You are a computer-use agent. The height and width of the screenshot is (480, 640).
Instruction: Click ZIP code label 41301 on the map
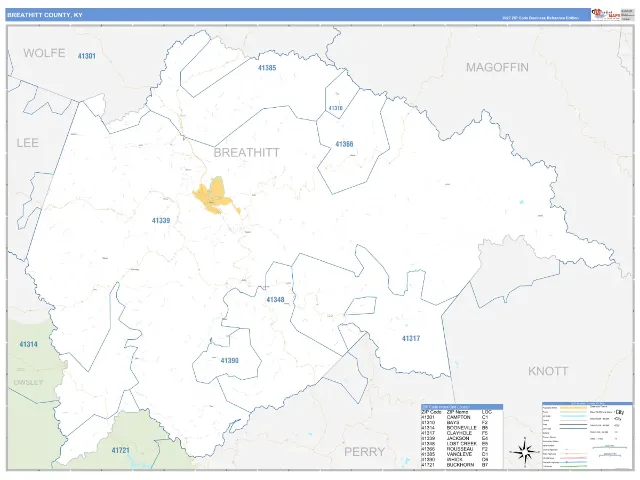tap(87, 56)
